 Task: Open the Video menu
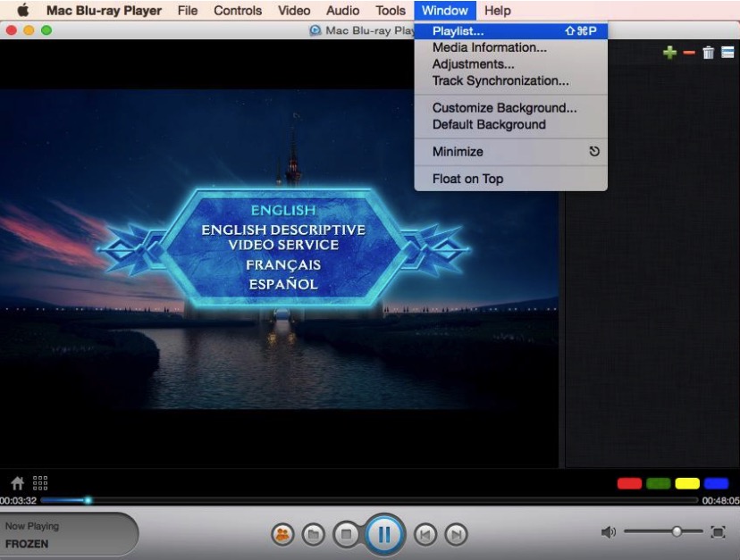pyautogui.click(x=293, y=11)
